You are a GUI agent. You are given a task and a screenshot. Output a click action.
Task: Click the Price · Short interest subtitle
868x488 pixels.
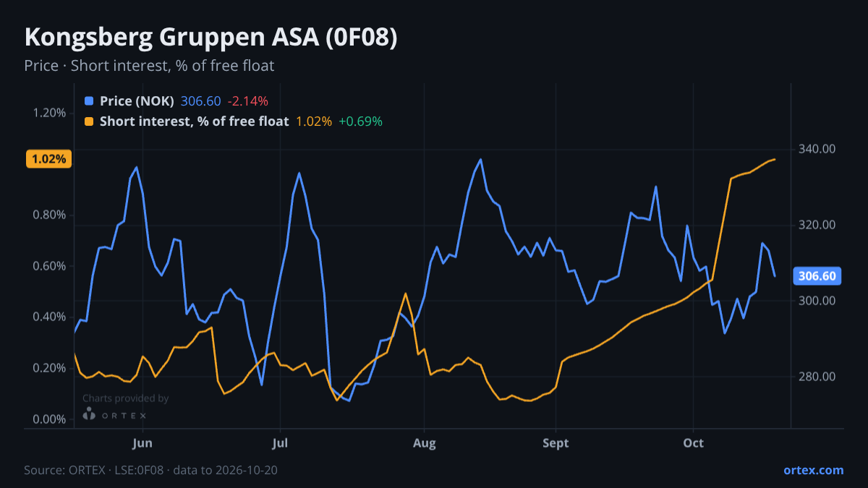[x=149, y=66]
